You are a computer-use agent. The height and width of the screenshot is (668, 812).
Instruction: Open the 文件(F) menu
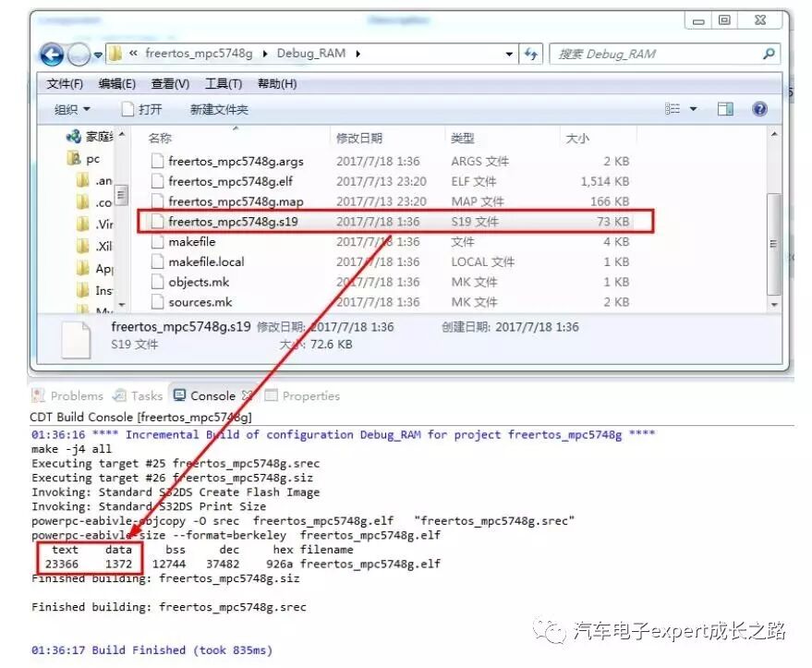pyautogui.click(x=65, y=83)
